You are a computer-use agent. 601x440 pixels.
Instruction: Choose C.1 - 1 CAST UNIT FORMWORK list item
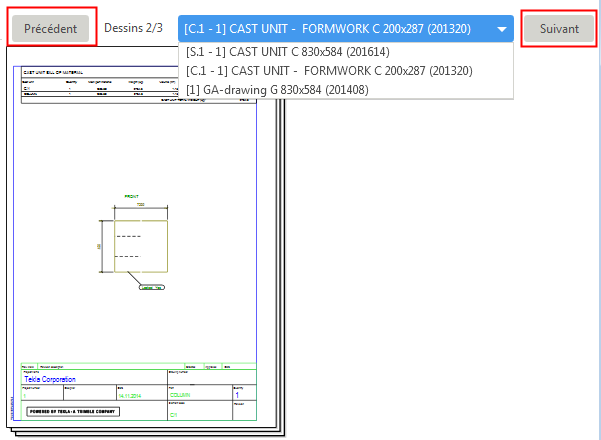tap(329, 71)
